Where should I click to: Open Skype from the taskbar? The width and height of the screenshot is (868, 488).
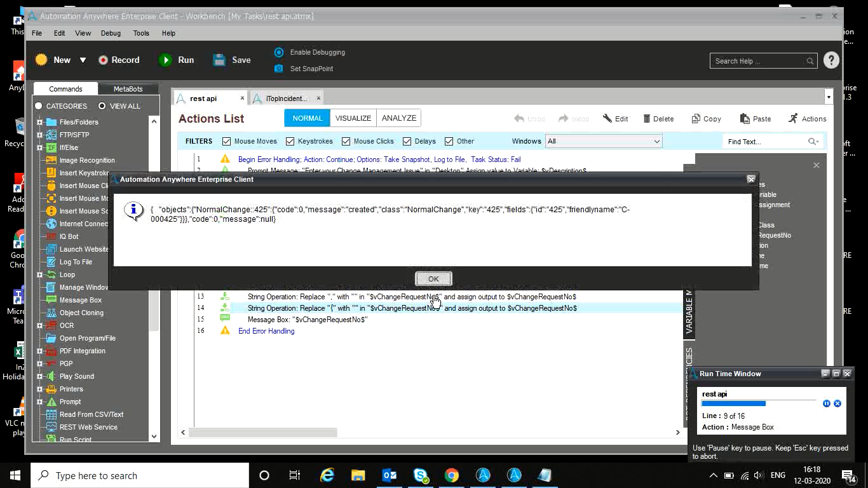tap(421, 475)
